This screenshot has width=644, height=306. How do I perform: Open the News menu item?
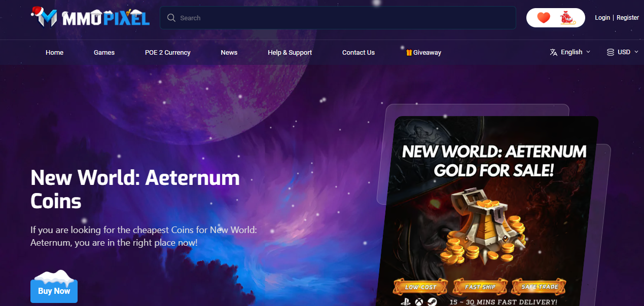pos(229,53)
